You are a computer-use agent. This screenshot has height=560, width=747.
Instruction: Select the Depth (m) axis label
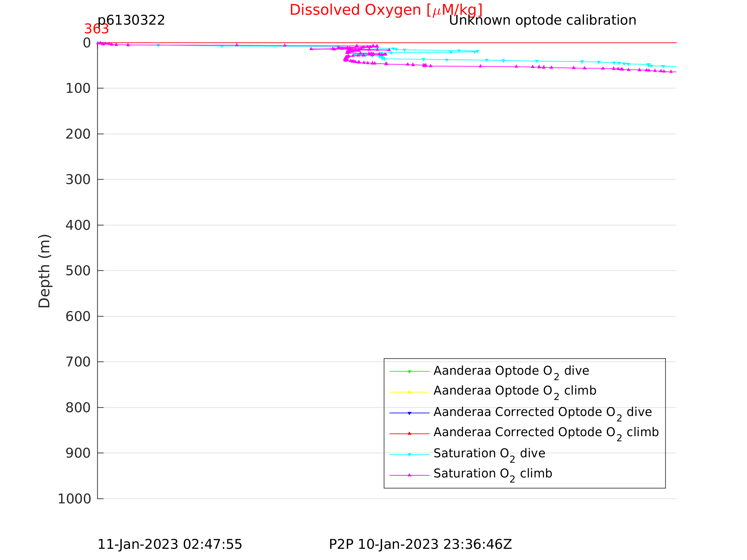pyautogui.click(x=45, y=271)
